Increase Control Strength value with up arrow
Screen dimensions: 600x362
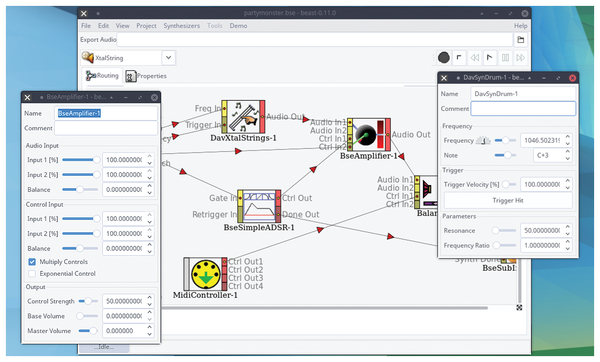click(x=150, y=298)
